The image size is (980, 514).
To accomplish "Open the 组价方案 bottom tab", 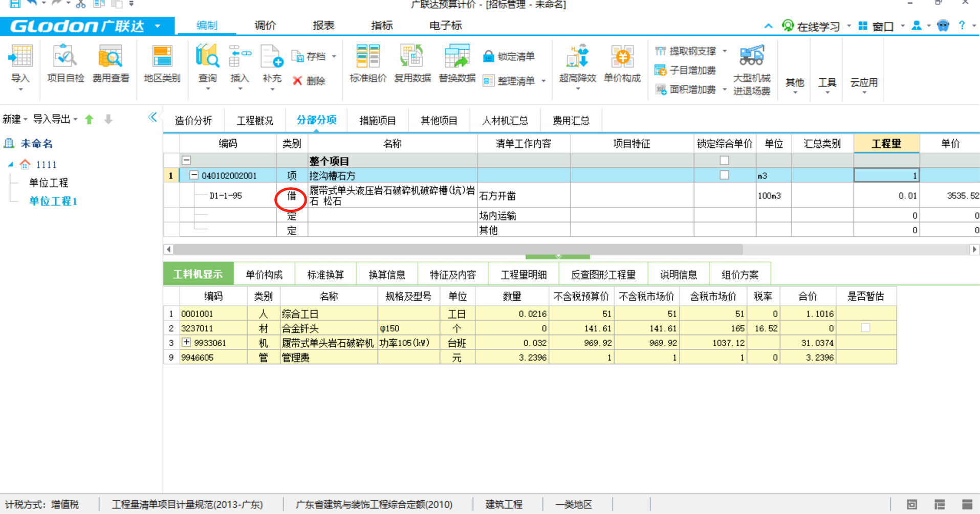I will [x=740, y=275].
